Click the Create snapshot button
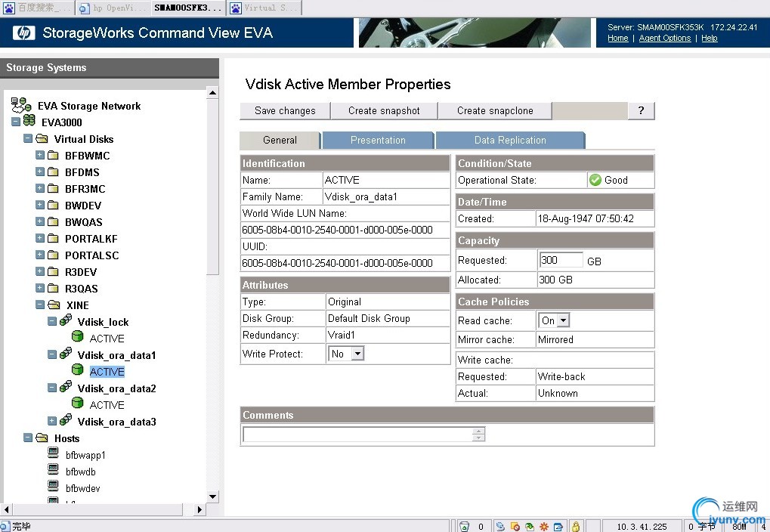This screenshot has width=770, height=532. point(384,110)
